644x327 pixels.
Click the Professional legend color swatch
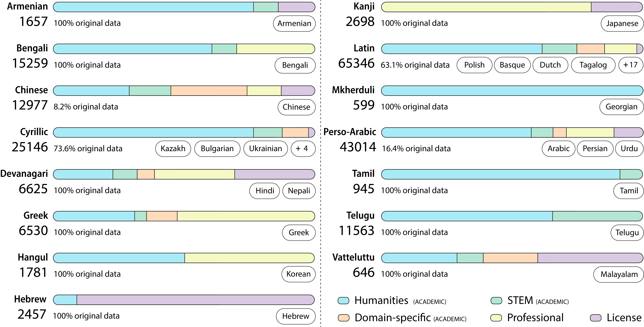tap(496, 318)
